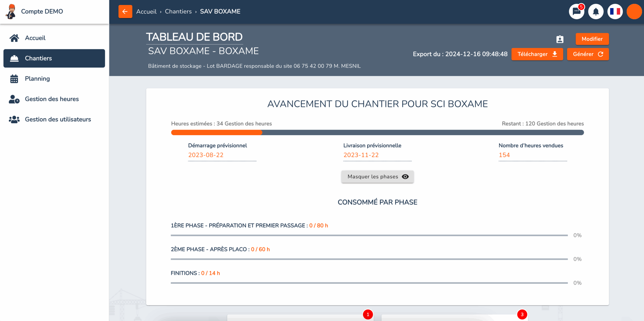Click the '0 / 14 h' Finitions value
The width and height of the screenshot is (644, 321).
[210, 273]
